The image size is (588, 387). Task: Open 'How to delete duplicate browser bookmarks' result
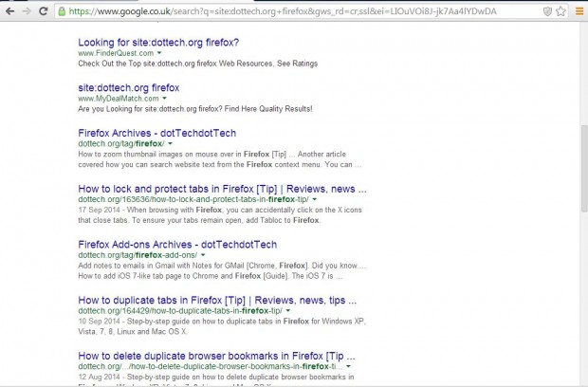click(x=216, y=356)
